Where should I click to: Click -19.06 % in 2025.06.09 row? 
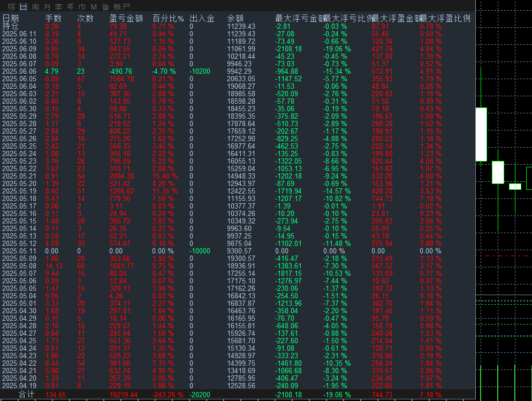[337, 49]
